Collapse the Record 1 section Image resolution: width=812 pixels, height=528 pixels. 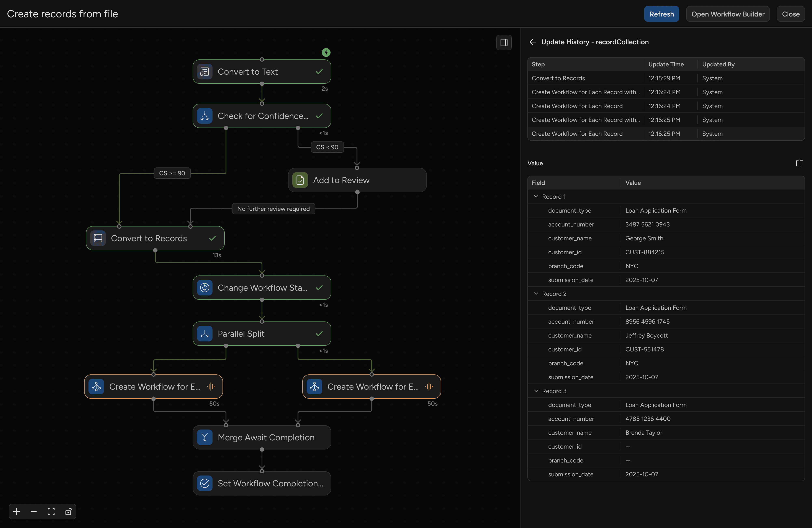click(x=536, y=197)
